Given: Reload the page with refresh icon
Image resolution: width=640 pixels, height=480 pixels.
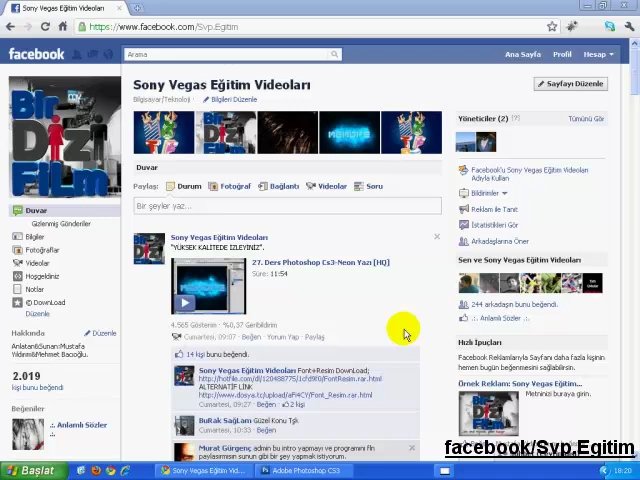Looking at the screenshot, I should (45, 27).
